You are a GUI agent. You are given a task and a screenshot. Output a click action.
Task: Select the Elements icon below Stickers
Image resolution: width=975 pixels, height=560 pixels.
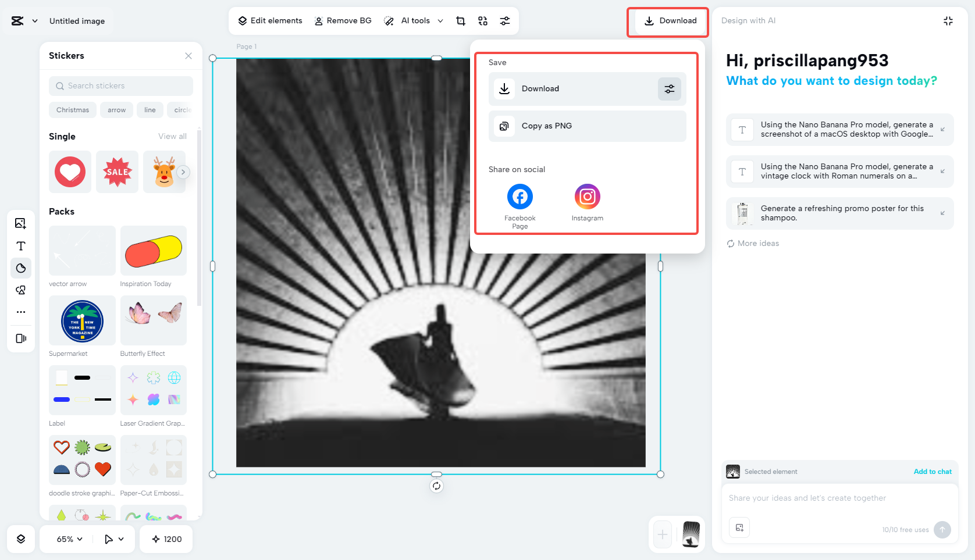pyautogui.click(x=21, y=290)
